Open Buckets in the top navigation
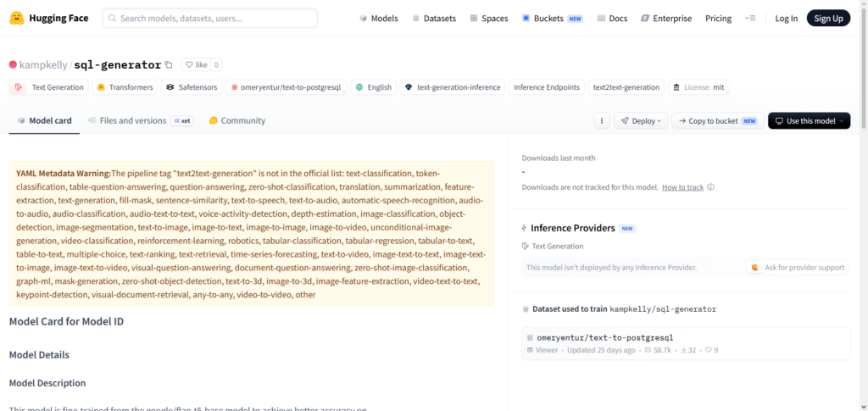Viewport: 868px width, 411px height. [x=553, y=19]
